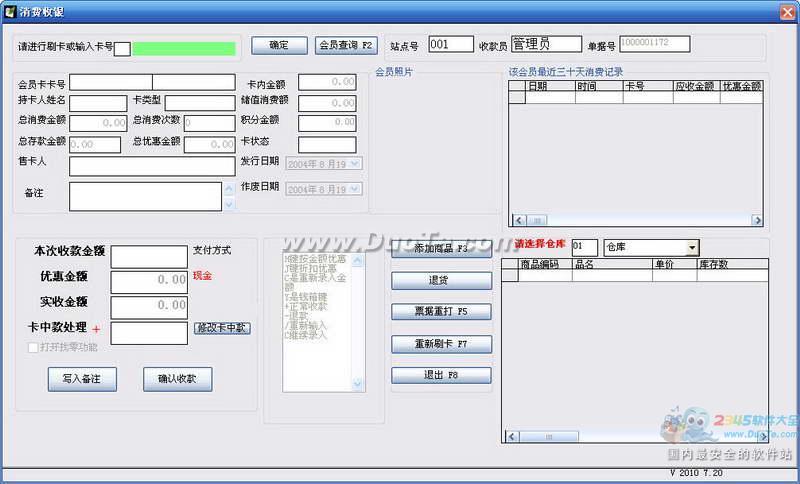The image size is (800, 484).
Task: Click the 优惠金额 payment input field
Action: pyautogui.click(x=149, y=282)
